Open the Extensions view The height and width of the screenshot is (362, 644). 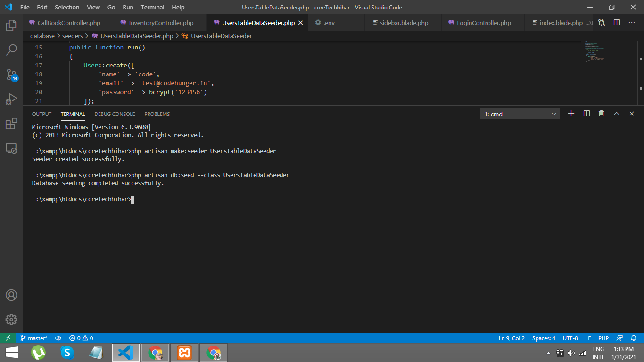tap(11, 124)
